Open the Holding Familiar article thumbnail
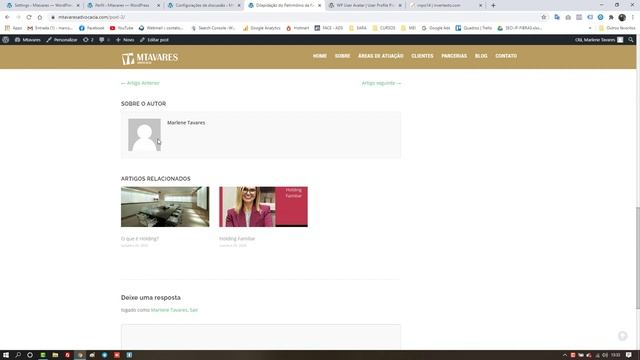This screenshot has height=360, width=640. [x=263, y=207]
